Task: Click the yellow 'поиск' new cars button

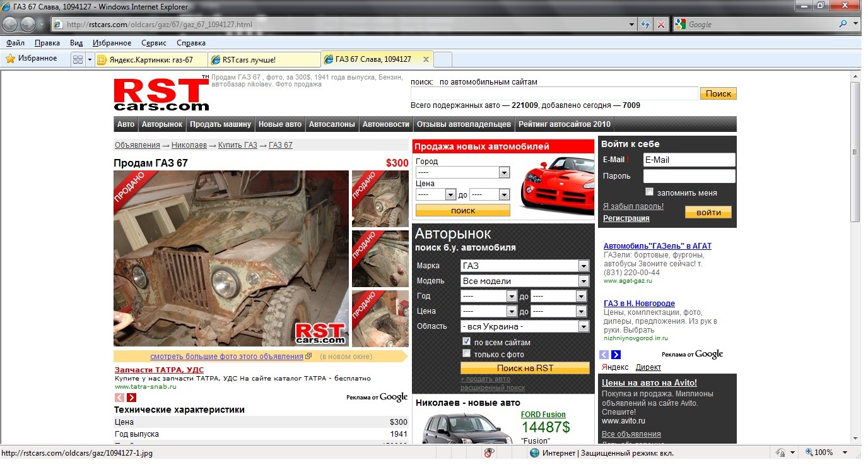Action: pyautogui.click(x=463, y=210)
